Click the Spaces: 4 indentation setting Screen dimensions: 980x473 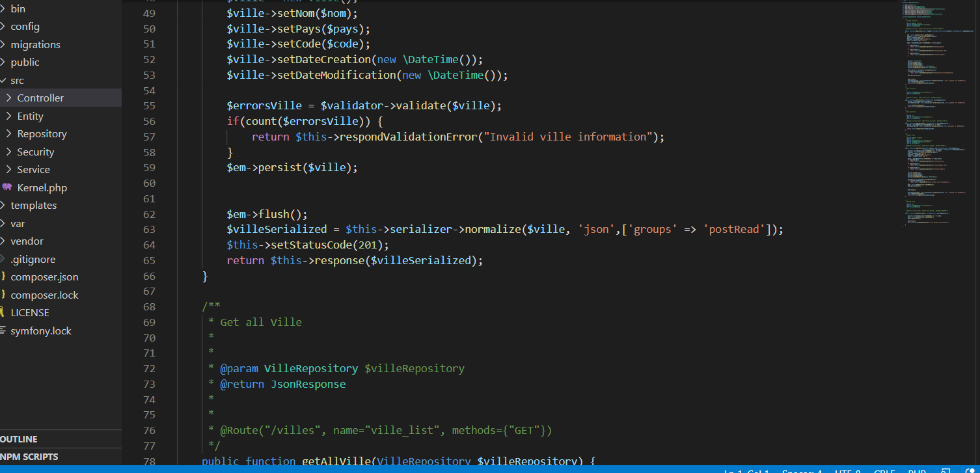click(802, 471)
